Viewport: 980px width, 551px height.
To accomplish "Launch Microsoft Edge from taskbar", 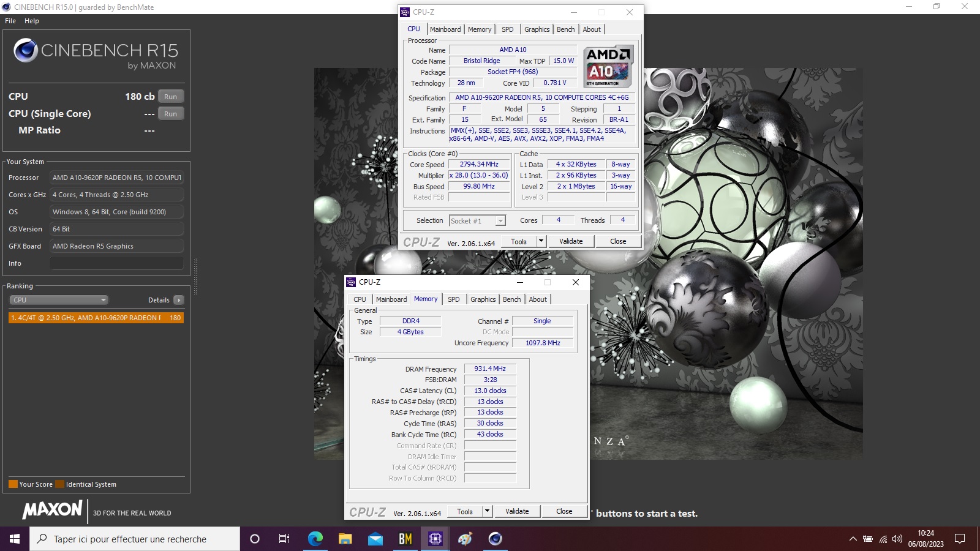I will click(315, 539).
